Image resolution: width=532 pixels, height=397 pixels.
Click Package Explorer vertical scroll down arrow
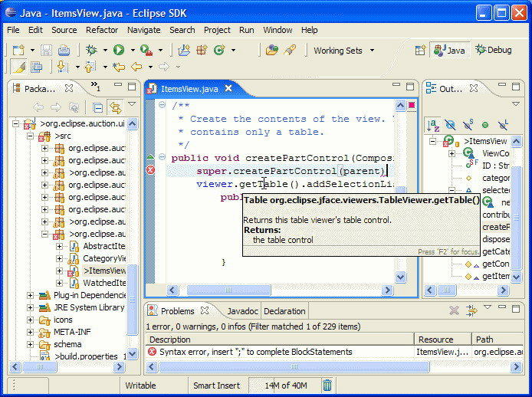(133, 354)
